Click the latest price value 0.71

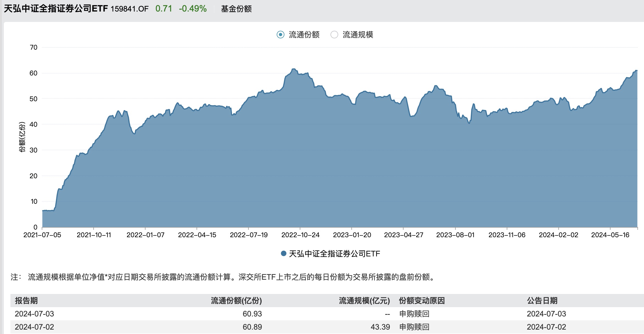pos(164,9)
